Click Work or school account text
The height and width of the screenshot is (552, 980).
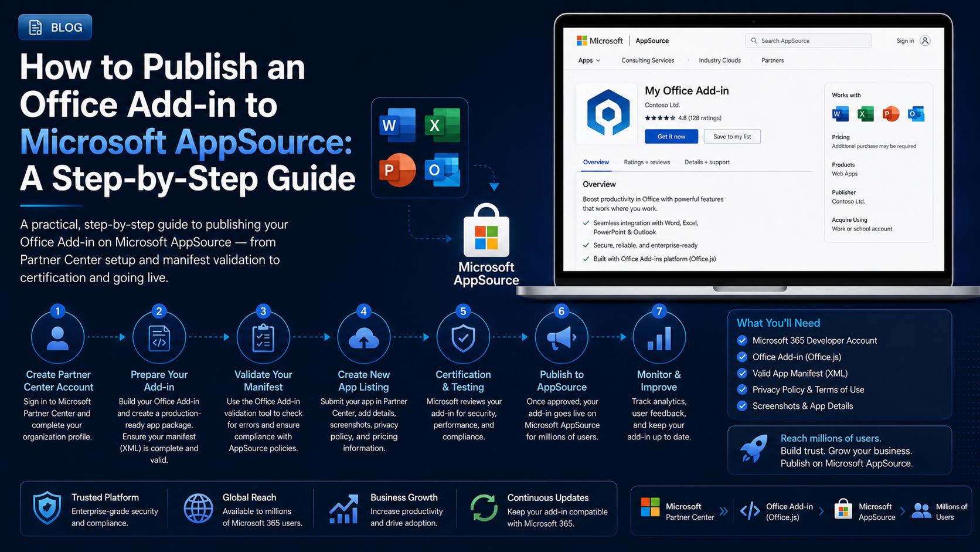862,229
